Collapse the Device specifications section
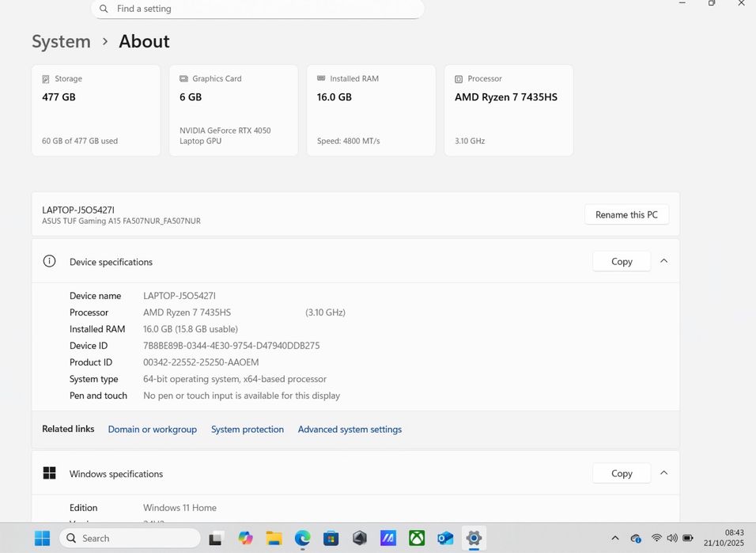This screenshot has height=553, width=756. click(x=664, y=261)
